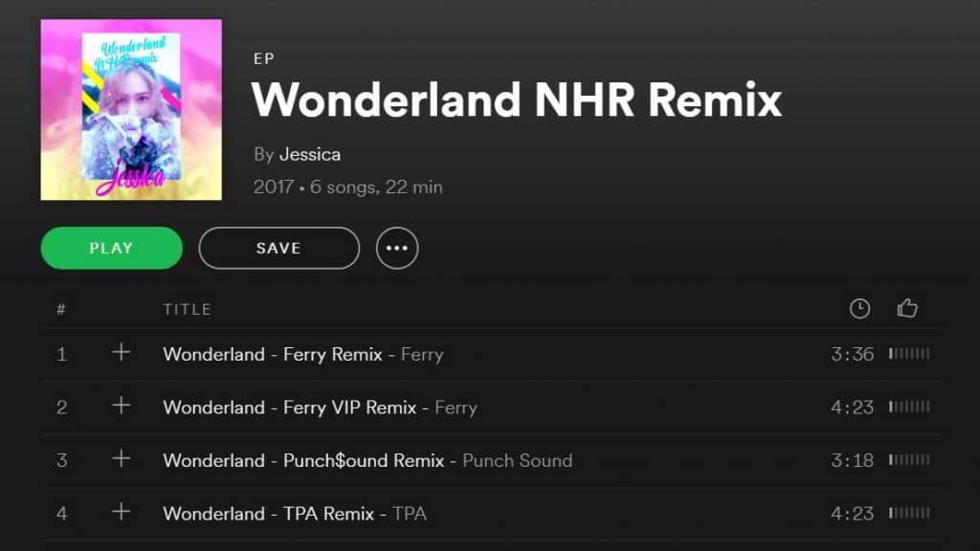Save the EP with SAVE button
980x551 pixels.
279,248
